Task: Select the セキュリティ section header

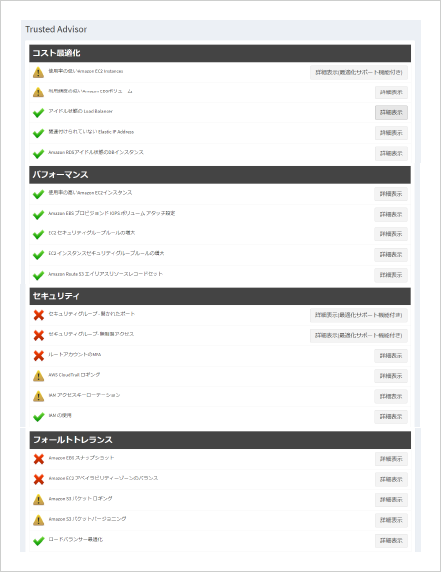Action: pyautogui.click(x=220, y=296)
